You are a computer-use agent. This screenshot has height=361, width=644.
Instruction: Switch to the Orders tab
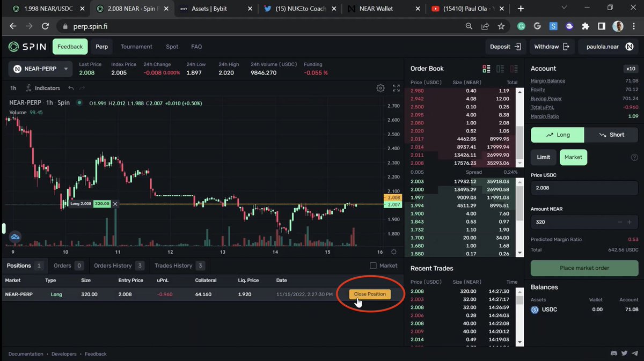(68, 266)
